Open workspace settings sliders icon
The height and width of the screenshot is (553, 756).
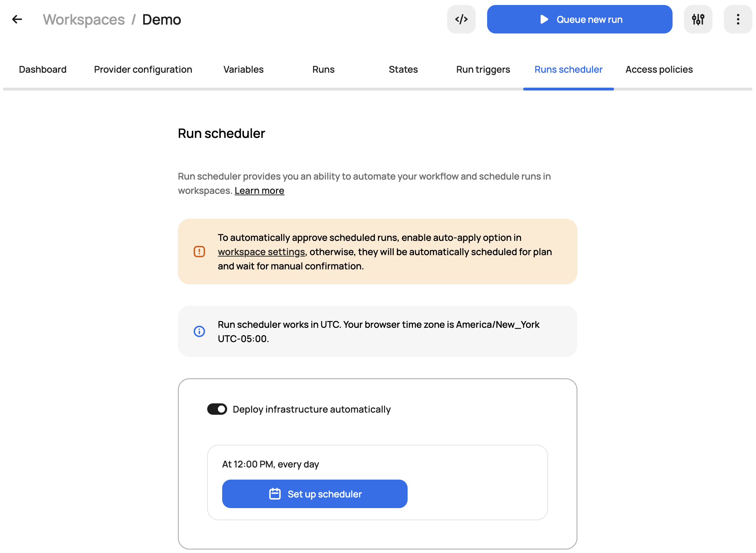[x=698, y=19]
